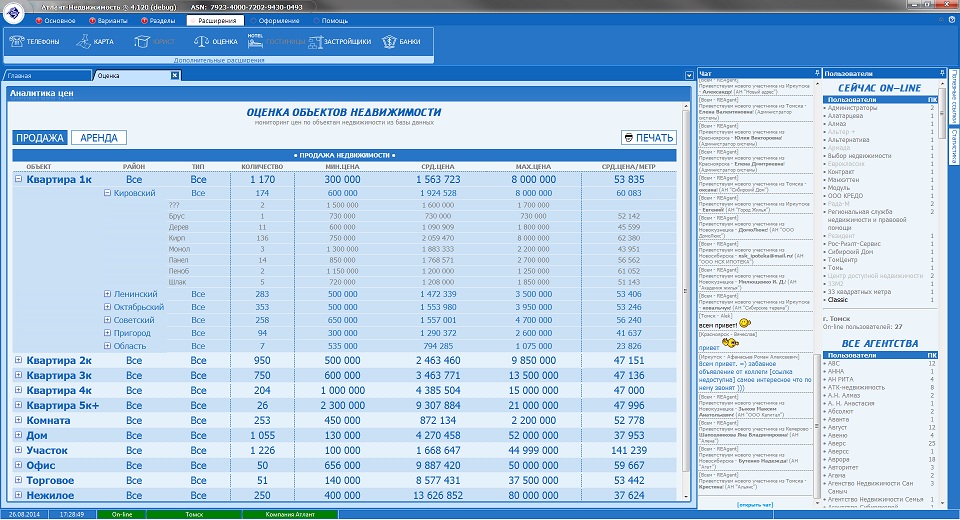960x520 pixels.
Task: Click the 'открыть чат' link
Action: pos(756,505)
